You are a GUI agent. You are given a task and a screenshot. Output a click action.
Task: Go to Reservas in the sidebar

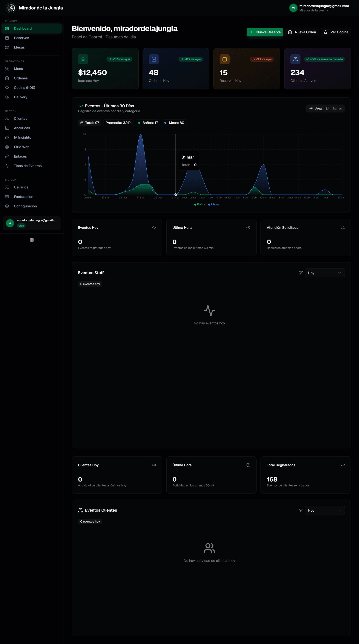coord(32,38)
